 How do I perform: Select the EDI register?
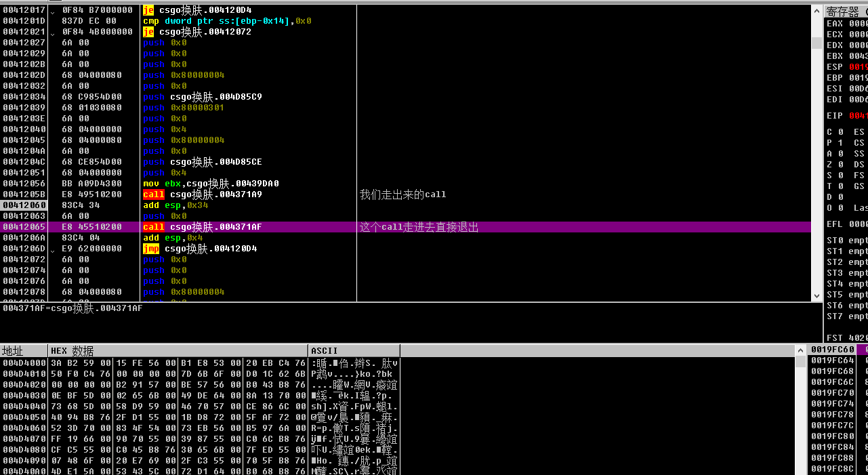click(847, 100)
